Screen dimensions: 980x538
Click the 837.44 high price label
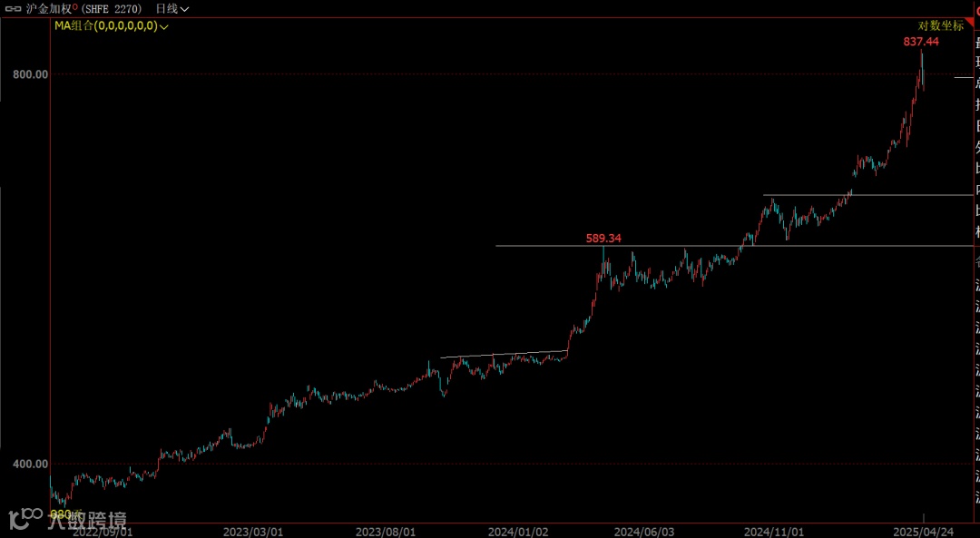pos(921,42)
